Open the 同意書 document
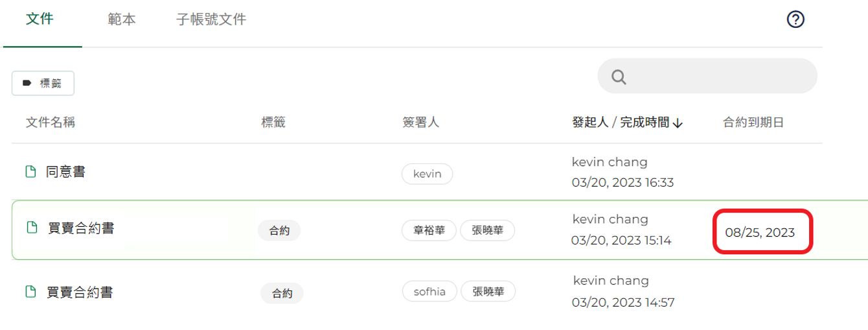The width and height of the screenshot is (868, 330). (65, 172)
